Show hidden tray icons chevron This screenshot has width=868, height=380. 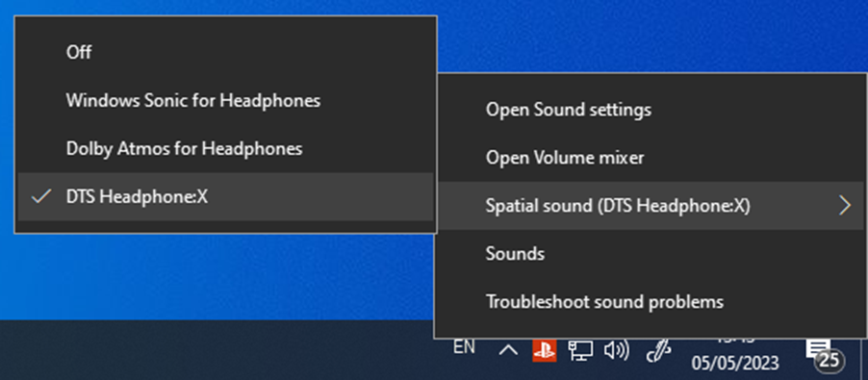click(x=508, y=350)
